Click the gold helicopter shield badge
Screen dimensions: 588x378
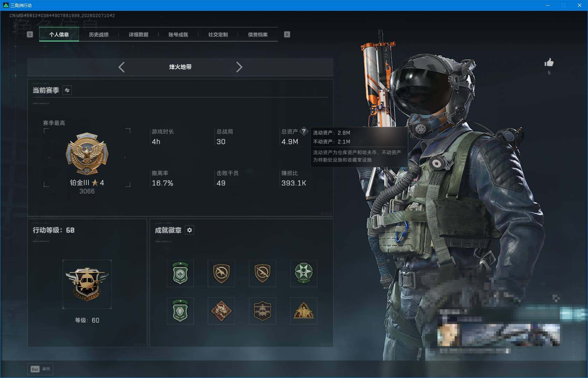[x=263, y=311]
